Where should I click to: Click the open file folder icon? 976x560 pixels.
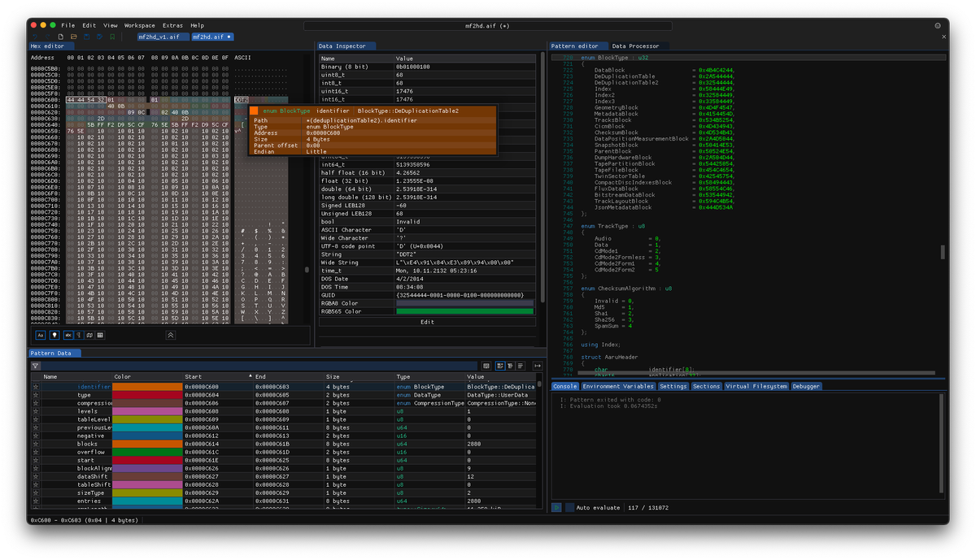(73, 37)
